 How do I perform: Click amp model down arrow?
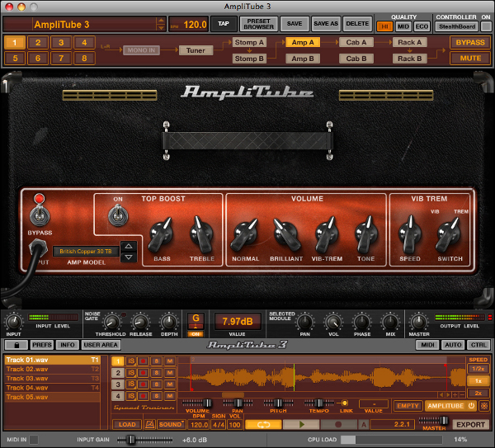click(x=128, y=257)
